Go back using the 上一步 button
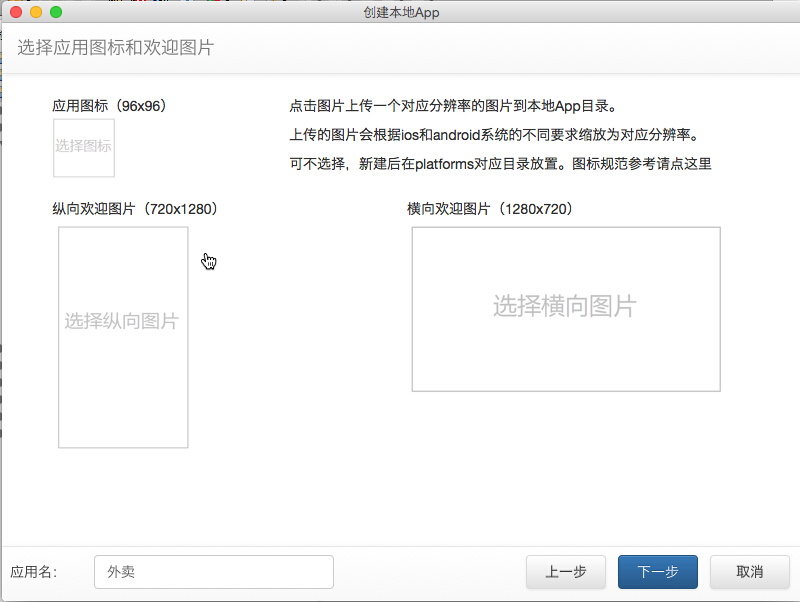The width and height of the screenshot is (800, 602). (566, 571)
